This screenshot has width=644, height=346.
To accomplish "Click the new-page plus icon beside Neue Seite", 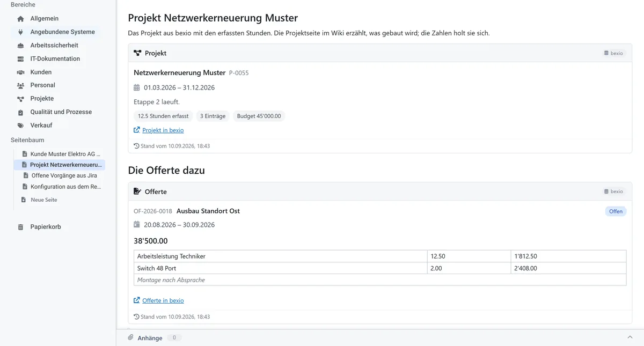I will click(23, 200).
